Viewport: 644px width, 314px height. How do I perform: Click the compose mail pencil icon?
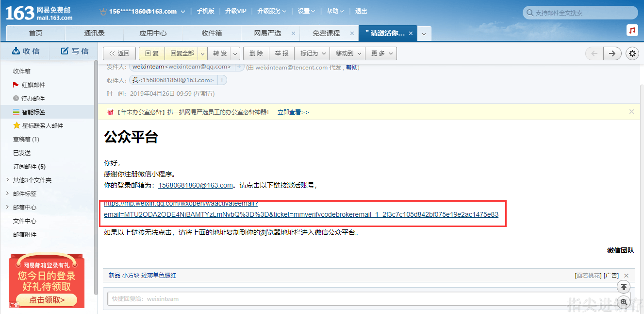tap(65, 51)
